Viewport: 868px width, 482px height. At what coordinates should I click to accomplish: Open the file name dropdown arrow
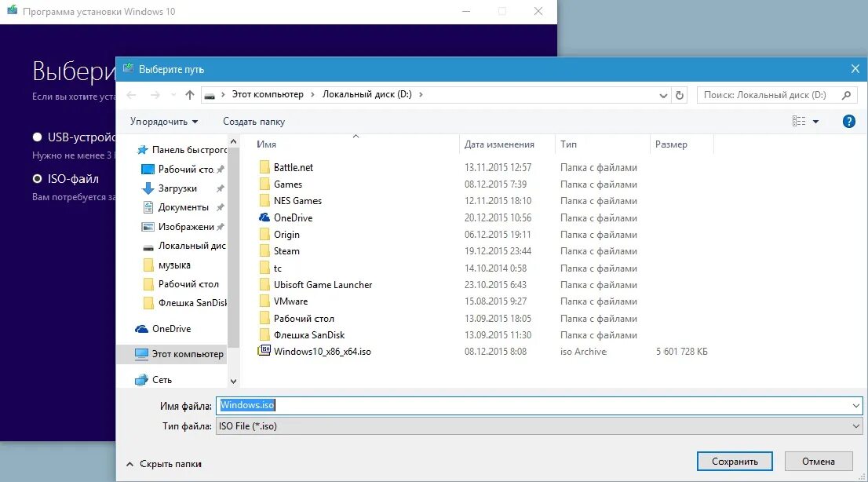click(x=855, y=406)
